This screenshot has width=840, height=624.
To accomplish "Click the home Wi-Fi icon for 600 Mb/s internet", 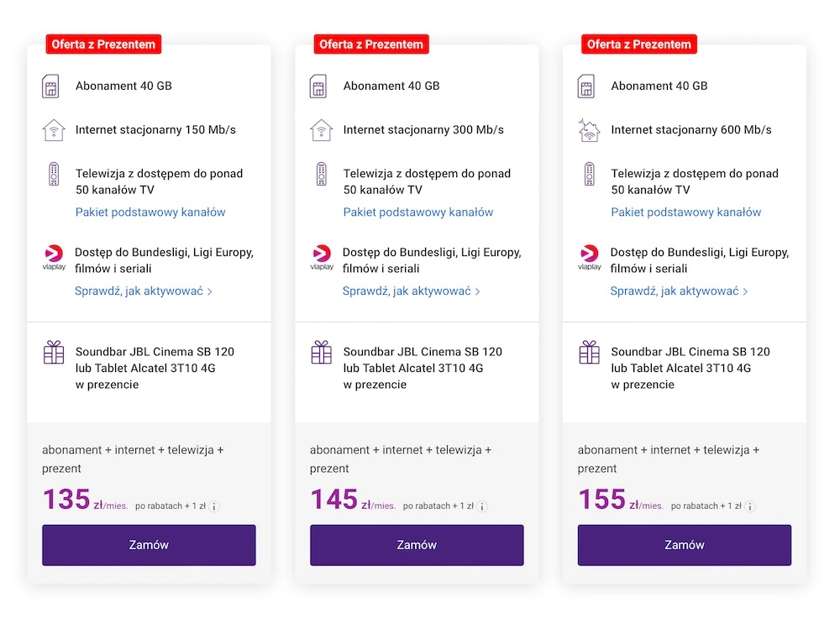I will tap(589, 130).
